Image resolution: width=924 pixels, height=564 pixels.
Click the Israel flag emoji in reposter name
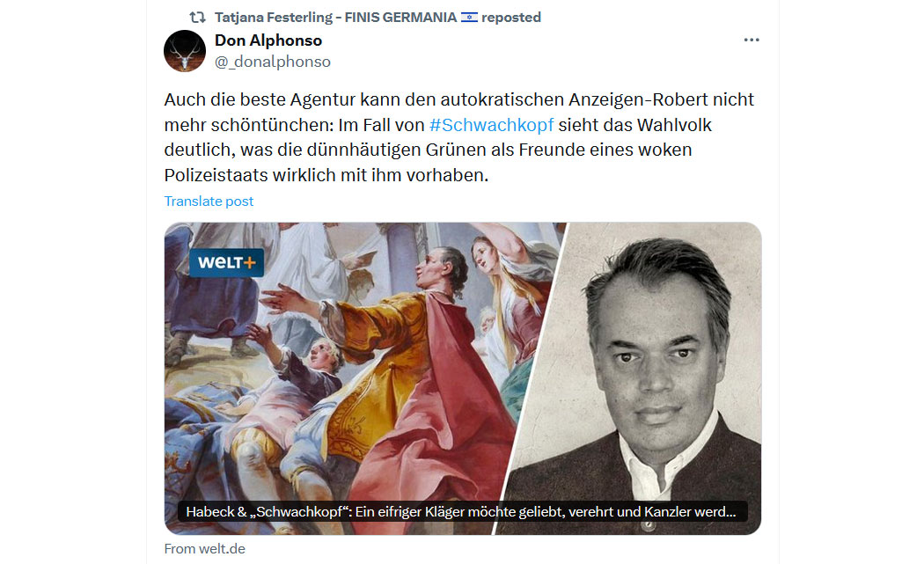469,17
